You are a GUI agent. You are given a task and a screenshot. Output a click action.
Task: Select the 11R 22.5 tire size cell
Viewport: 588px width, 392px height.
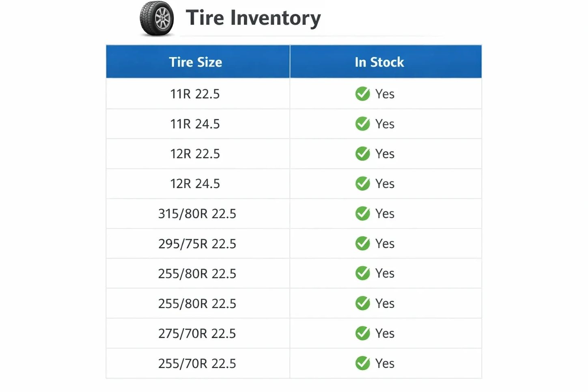195,94
